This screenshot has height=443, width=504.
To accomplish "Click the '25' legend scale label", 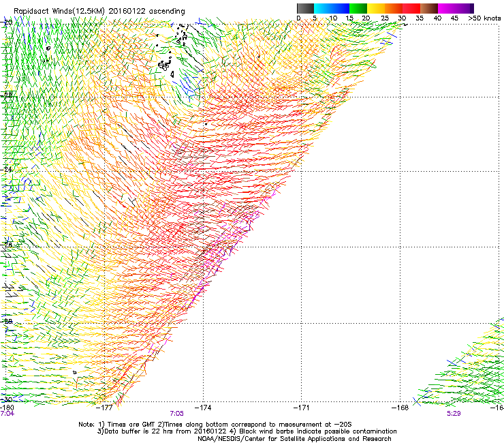I will click(x=385, y=18).
